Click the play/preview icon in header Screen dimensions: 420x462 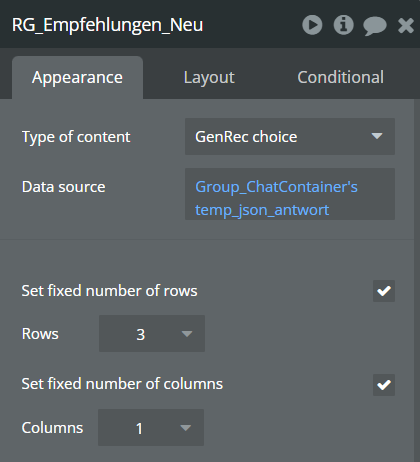click(312, 25)
